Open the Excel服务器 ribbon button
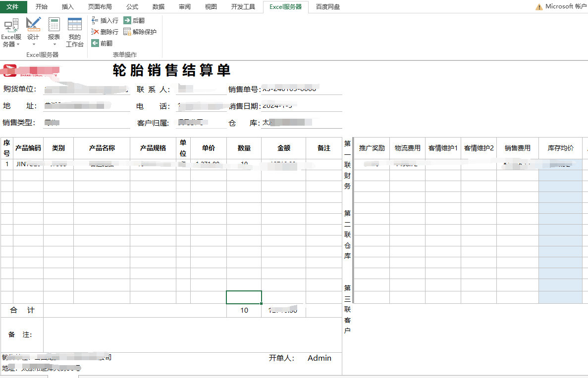 click(x=11, y=32)
